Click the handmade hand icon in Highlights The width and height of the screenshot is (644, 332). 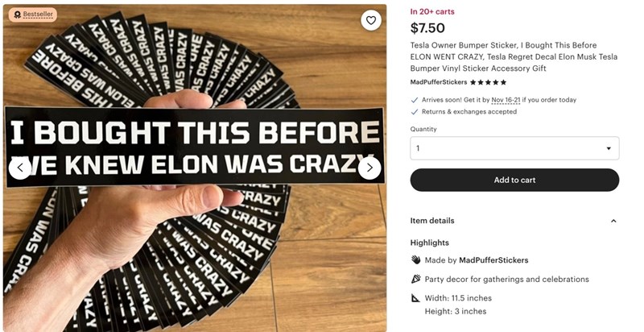pyautogui.click(x=416, y=260)
